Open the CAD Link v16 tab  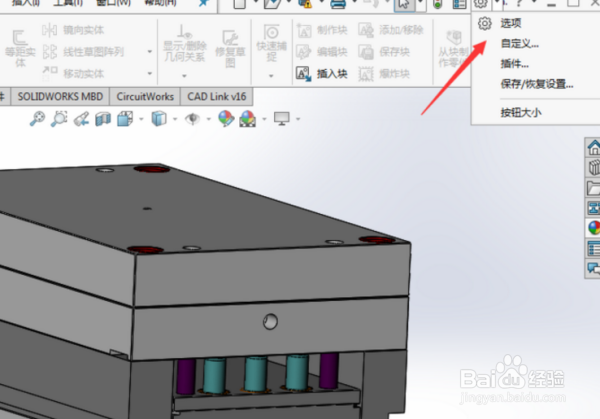pyautogui.click(x=217, y=96)
